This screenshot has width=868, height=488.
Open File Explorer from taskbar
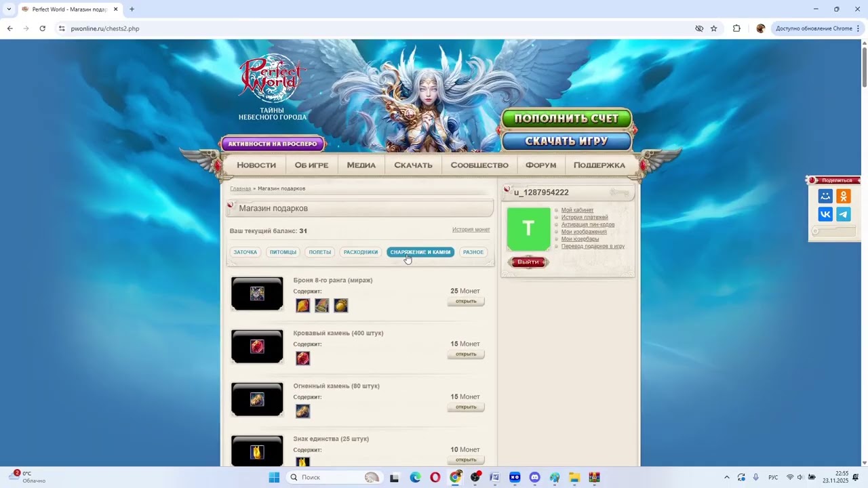pos(574,477)
